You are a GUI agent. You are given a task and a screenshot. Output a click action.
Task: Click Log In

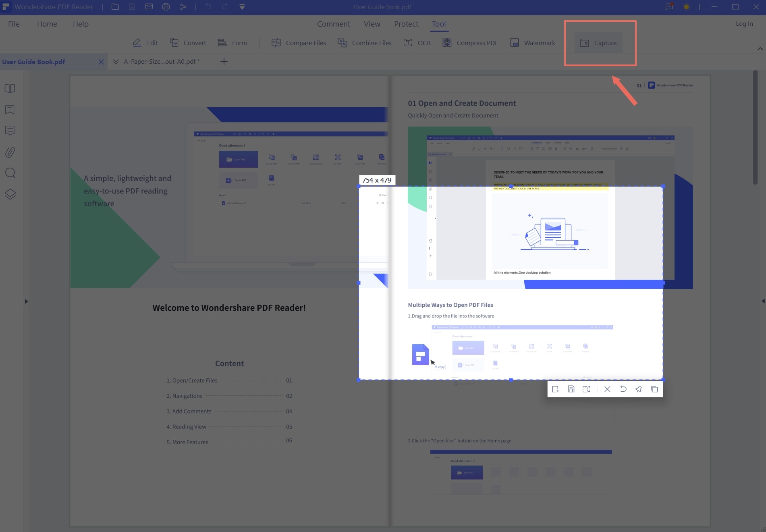click(744, 23)
